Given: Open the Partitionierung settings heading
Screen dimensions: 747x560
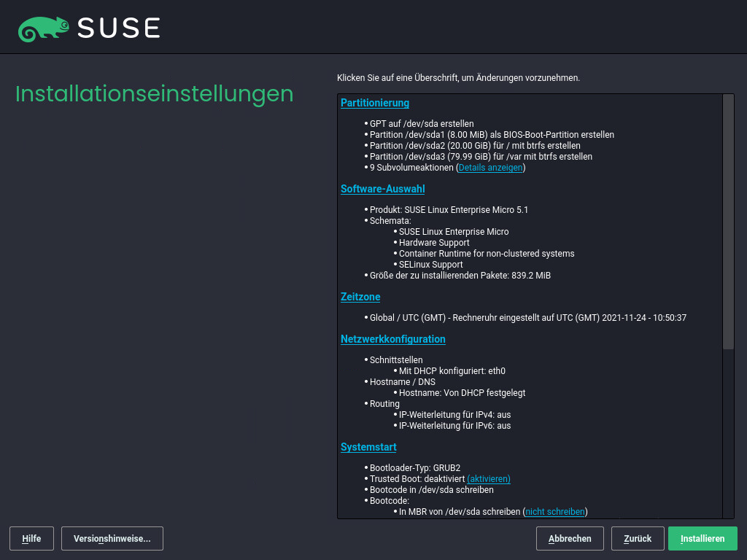Looking at the screenshot, I should (374, 103).
